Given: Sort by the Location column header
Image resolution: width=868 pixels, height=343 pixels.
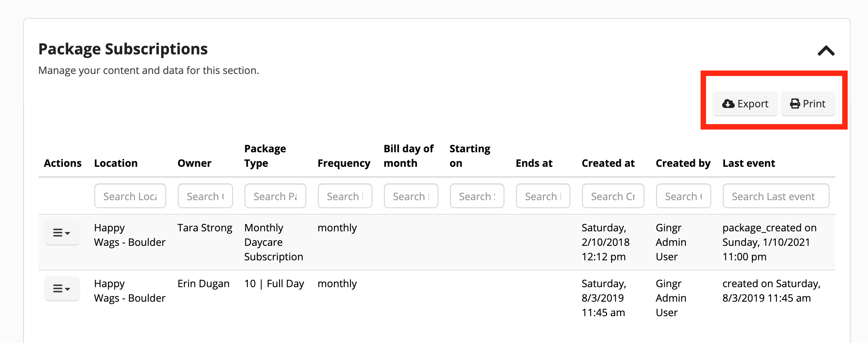Looking at the screenshot, I should pos(116,163).
